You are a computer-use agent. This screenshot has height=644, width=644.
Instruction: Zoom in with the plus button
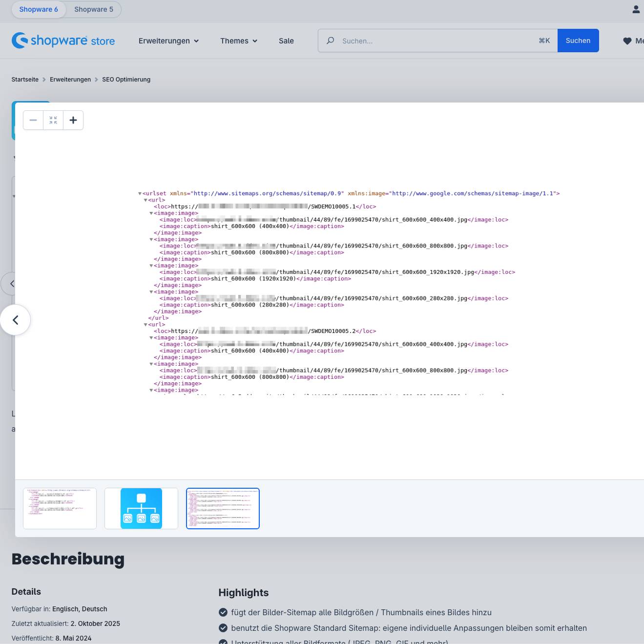[x=73, y=120]
